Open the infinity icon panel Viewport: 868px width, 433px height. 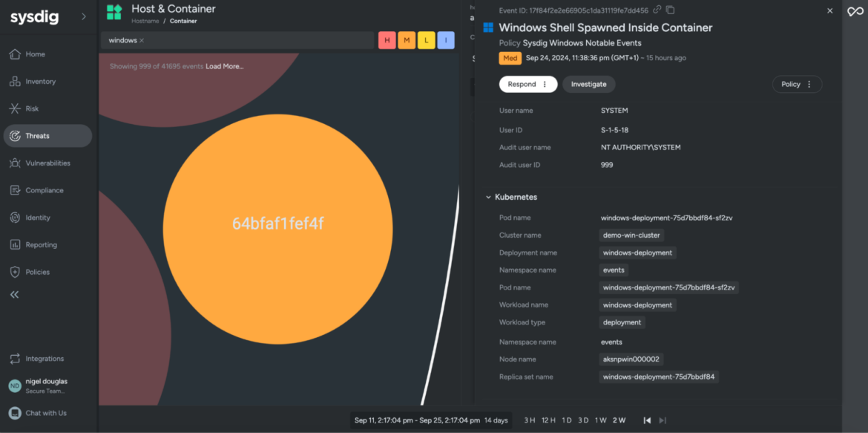855,12
